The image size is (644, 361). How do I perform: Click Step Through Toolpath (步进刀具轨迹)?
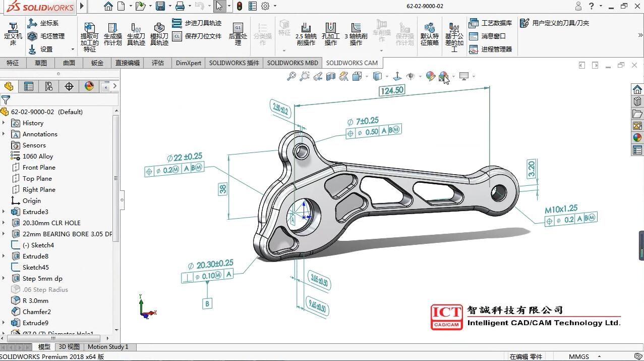pos(197,23)
